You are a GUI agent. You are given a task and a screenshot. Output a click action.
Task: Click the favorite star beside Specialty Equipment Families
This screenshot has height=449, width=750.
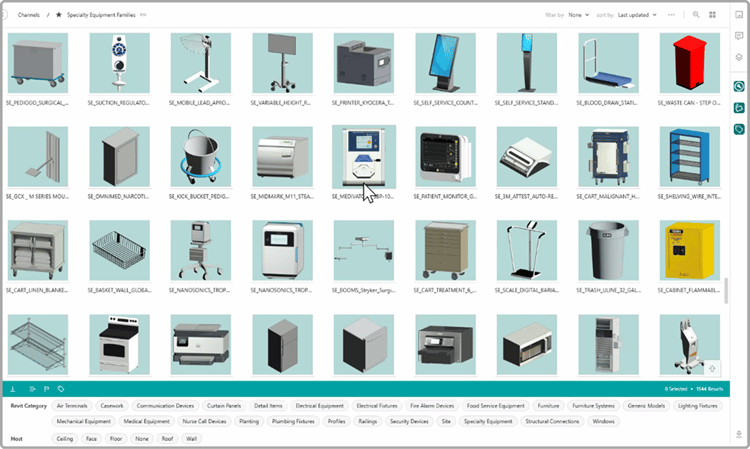58,15
